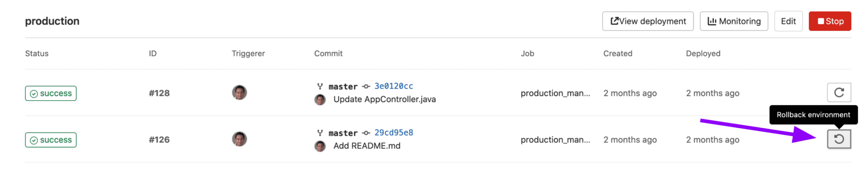Click author avatar beside Add README.md

(320, 146)
